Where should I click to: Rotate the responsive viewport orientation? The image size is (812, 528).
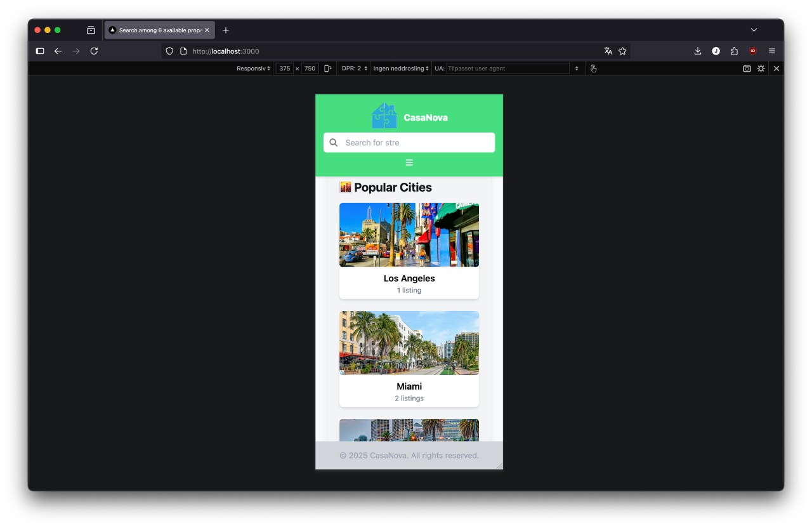click(328, 69)
